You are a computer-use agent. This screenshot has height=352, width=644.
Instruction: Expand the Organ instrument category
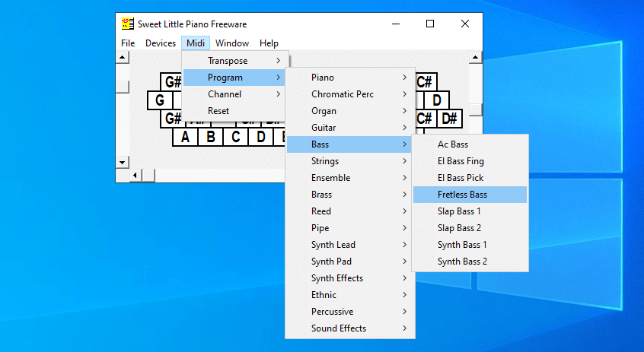click(350, 111)
